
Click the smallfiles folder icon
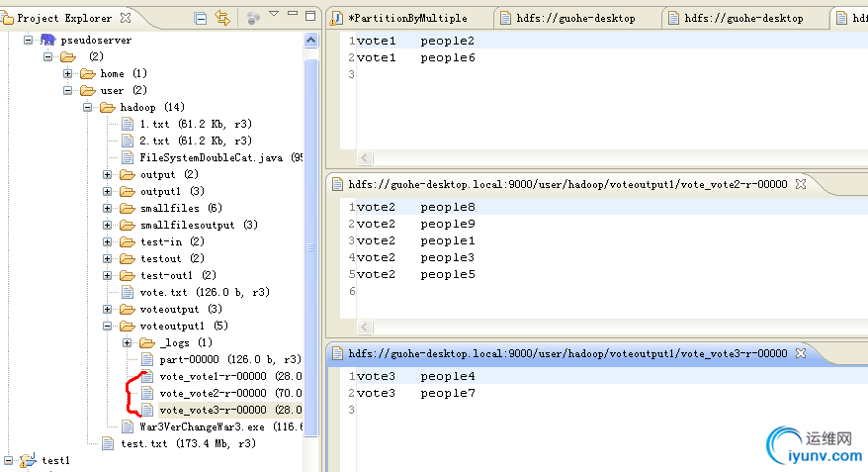click(x=127, y=208)
